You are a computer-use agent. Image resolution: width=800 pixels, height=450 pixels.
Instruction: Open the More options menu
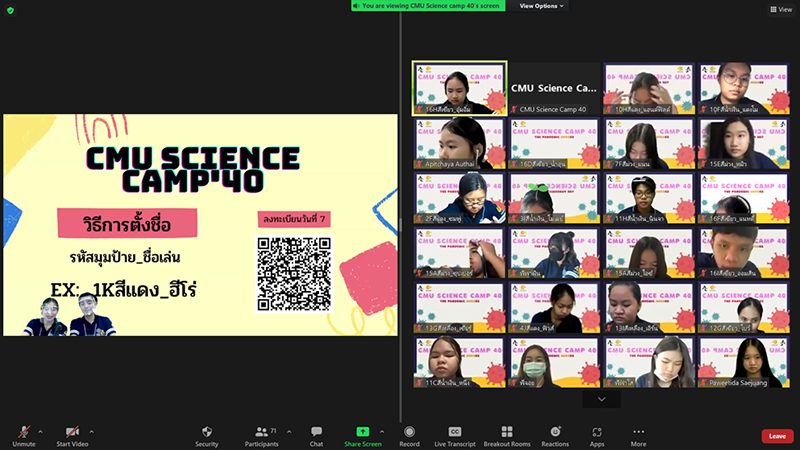[638, 432]
